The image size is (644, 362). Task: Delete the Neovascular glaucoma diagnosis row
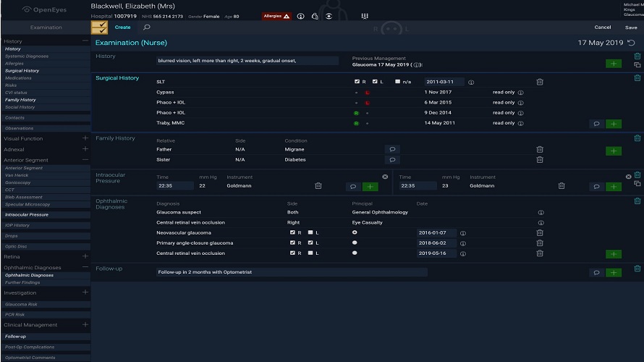pyautogui.click(x=540, y=233)
